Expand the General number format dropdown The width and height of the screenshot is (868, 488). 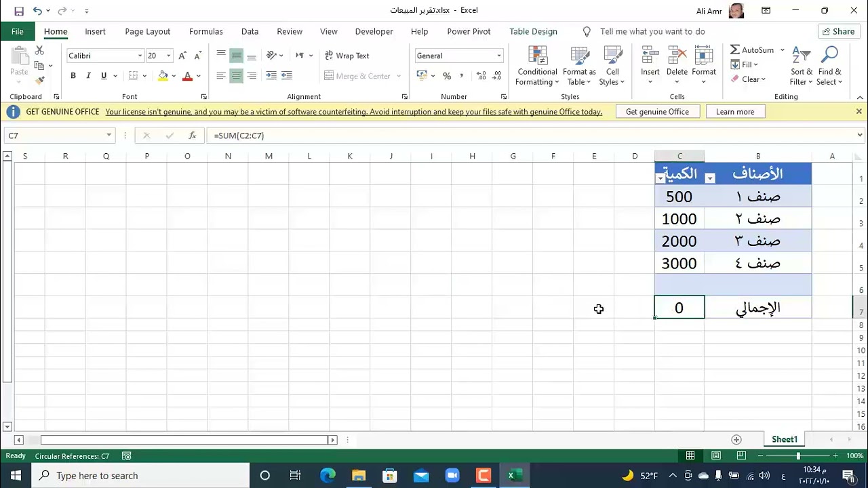coord(499,56)
